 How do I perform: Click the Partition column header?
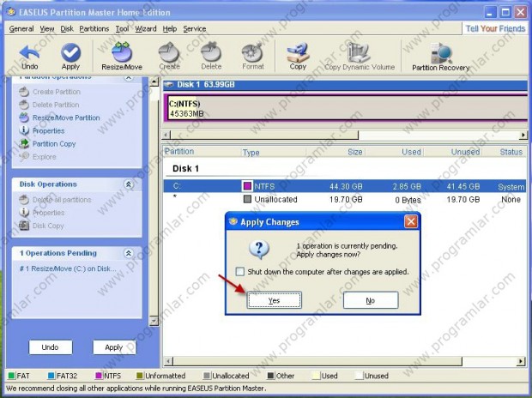(x=203, y=152)
